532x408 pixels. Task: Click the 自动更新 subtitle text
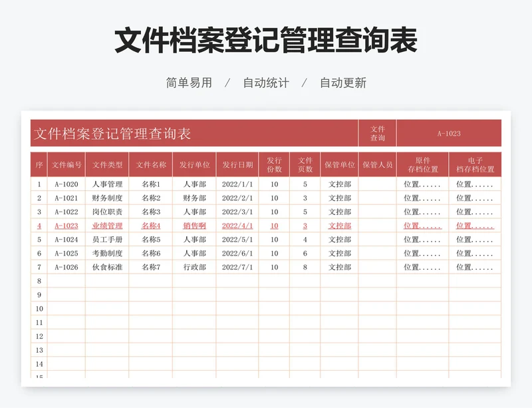click(x=343, y=83)
